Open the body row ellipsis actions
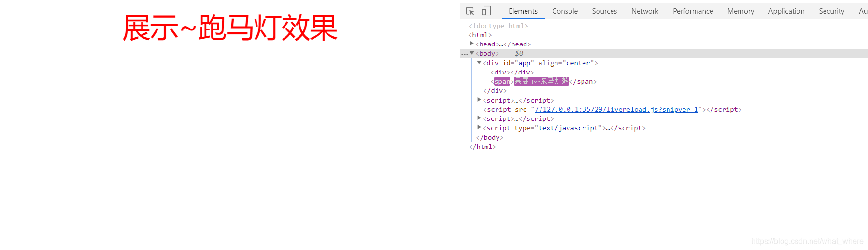868x250 pixels. (465, 54)
